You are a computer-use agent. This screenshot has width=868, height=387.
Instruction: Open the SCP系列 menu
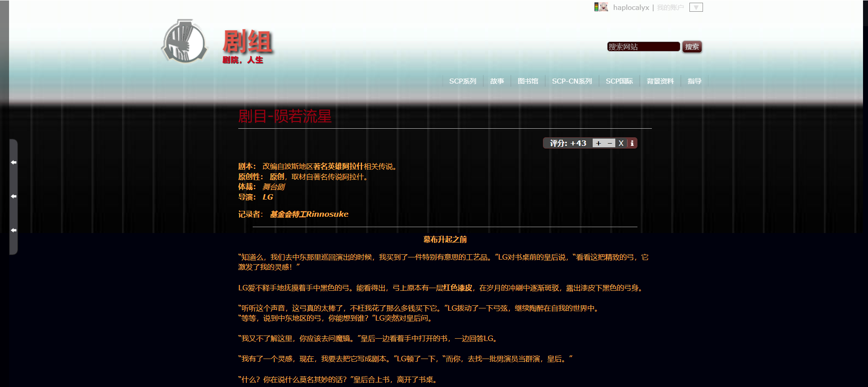(462, 81)
